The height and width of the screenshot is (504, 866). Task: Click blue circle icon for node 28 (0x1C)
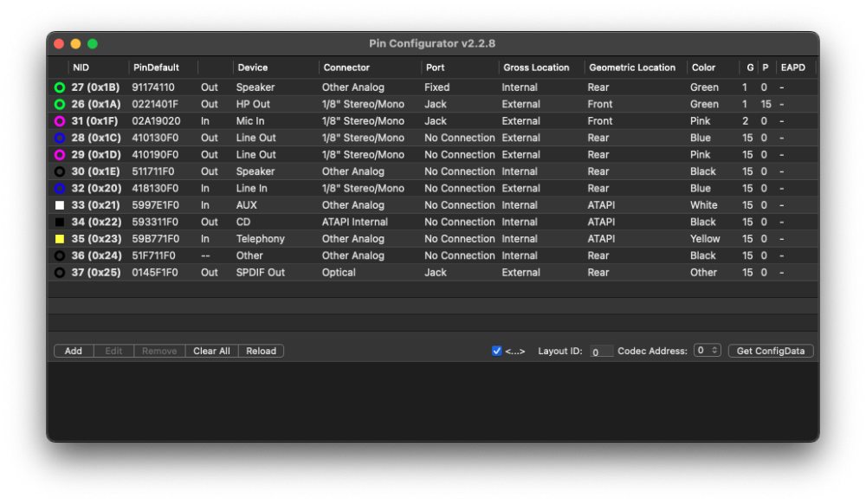[x=60, y=138]
